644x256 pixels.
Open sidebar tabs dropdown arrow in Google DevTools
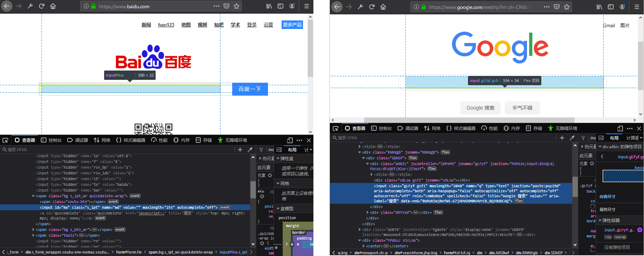click(x=641, y=138)
